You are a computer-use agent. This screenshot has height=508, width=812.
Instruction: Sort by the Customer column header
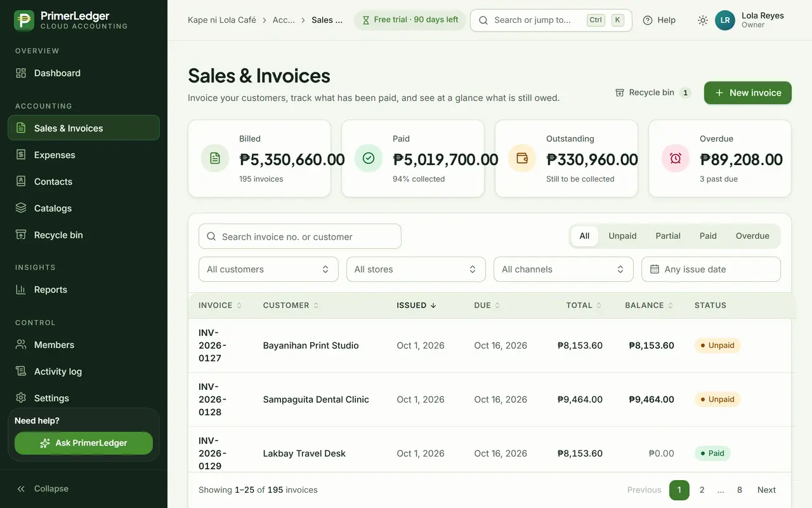click(x=291, y=305)
